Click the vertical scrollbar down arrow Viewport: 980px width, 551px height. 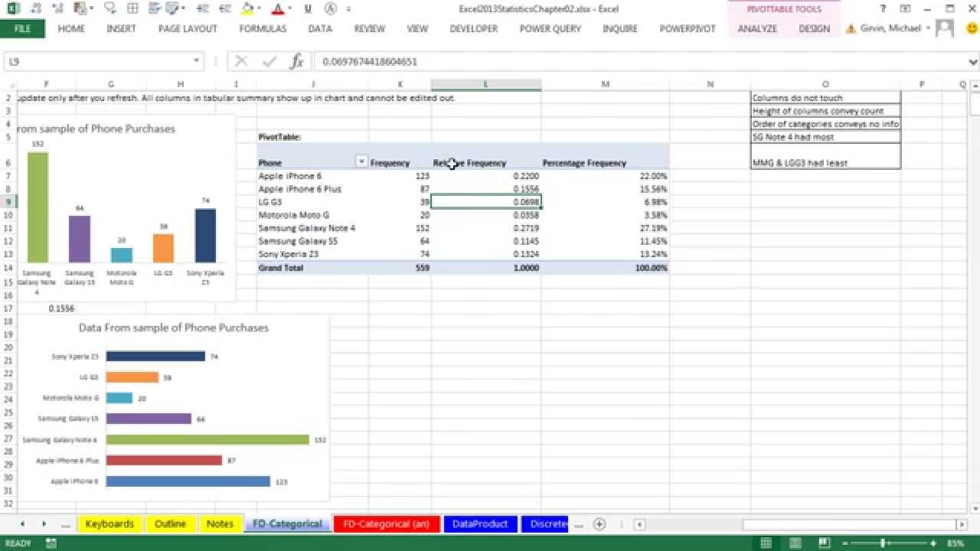(974, 507)
